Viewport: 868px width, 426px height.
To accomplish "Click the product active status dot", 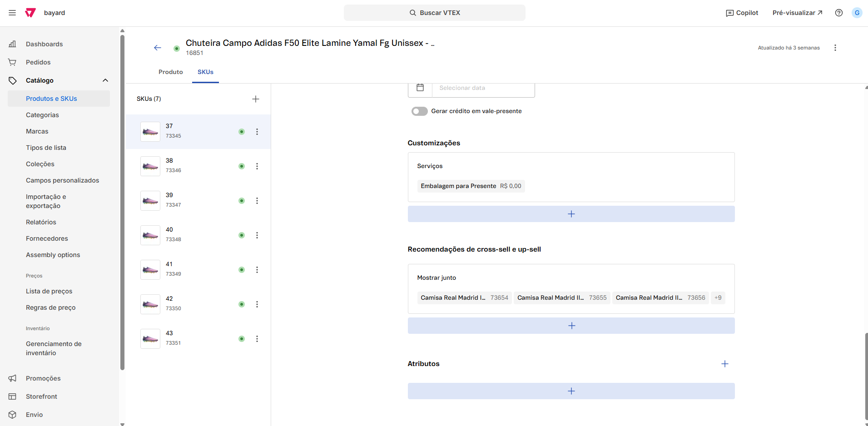I will [x=177, y=48].
